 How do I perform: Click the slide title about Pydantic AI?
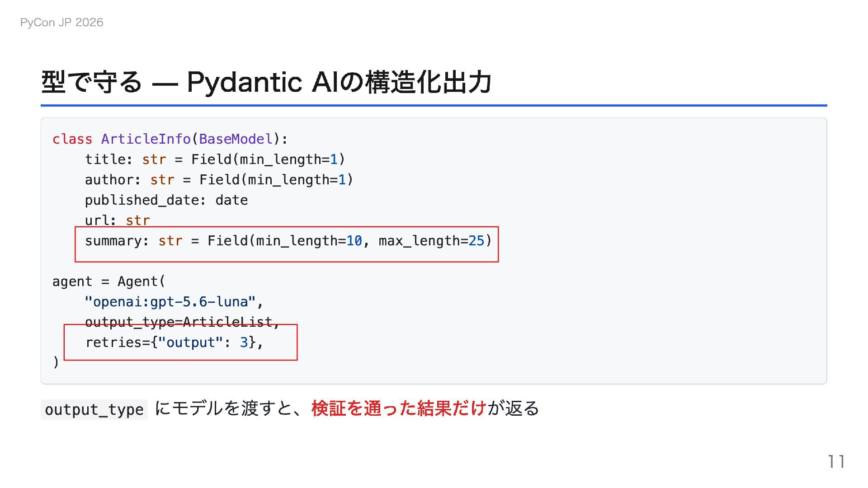click(266, 82)
